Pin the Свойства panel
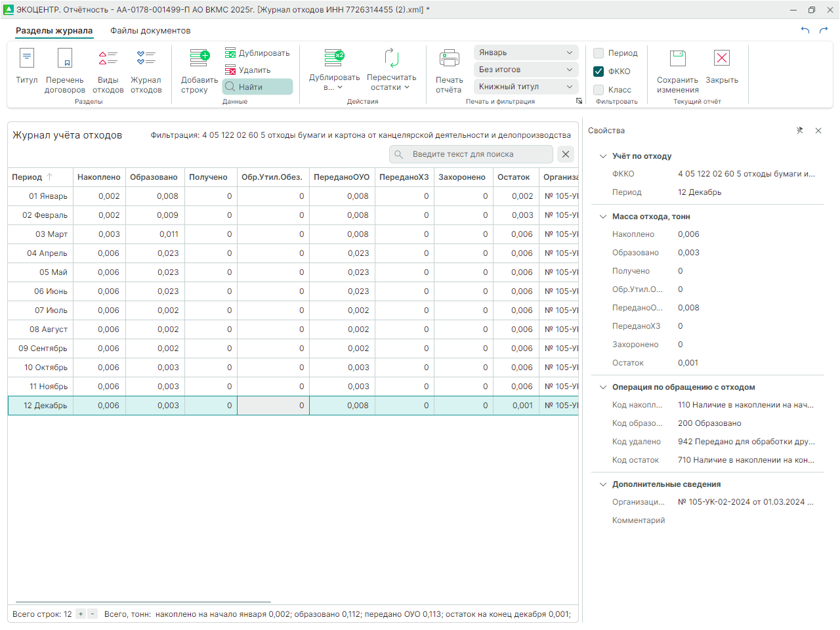The width and height of the screenshot is (840, 630). coord(799,131)
